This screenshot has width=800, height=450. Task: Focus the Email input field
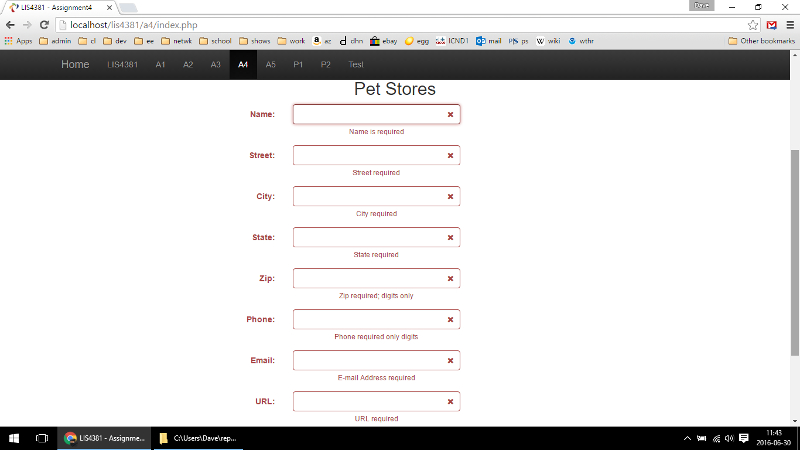coord(377,360)
